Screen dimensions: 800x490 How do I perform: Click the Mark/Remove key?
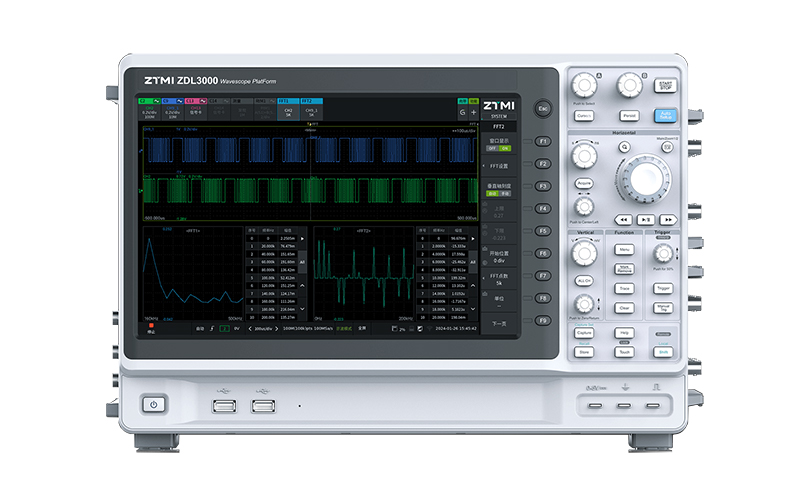coord(624,269)
